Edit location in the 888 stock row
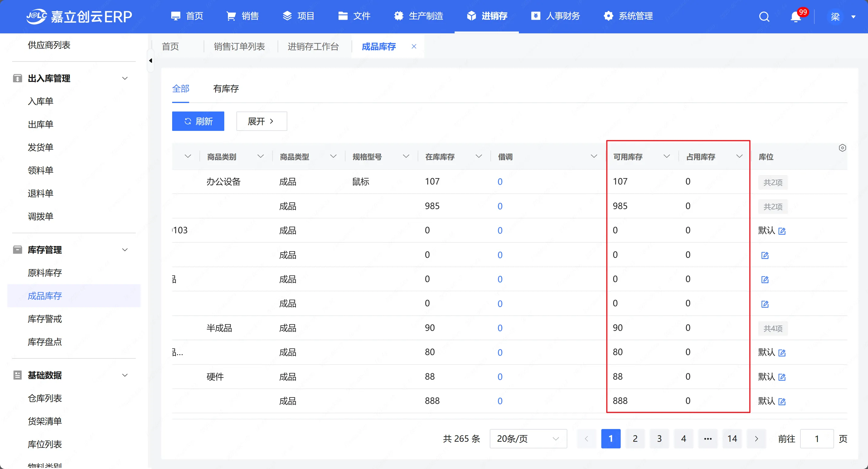Screen dimensions: 868x469 pyautogui.click(x=782, y=402)
